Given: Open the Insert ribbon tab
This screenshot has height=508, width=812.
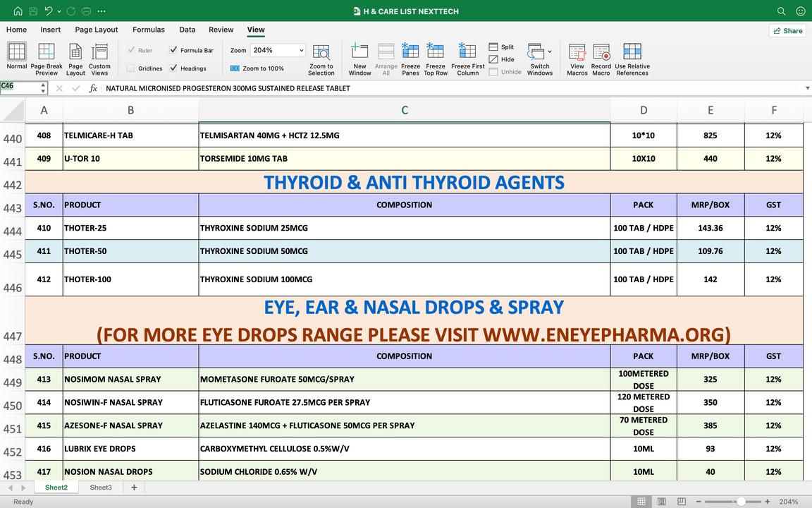Looking at the screenshot, I should click(x=50, y=30).
